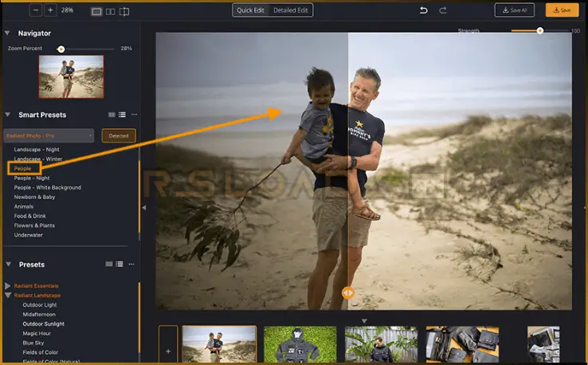Screen dimensions: 588x365
Task: Switch Presets panel to list view
Action: point(120,264)
